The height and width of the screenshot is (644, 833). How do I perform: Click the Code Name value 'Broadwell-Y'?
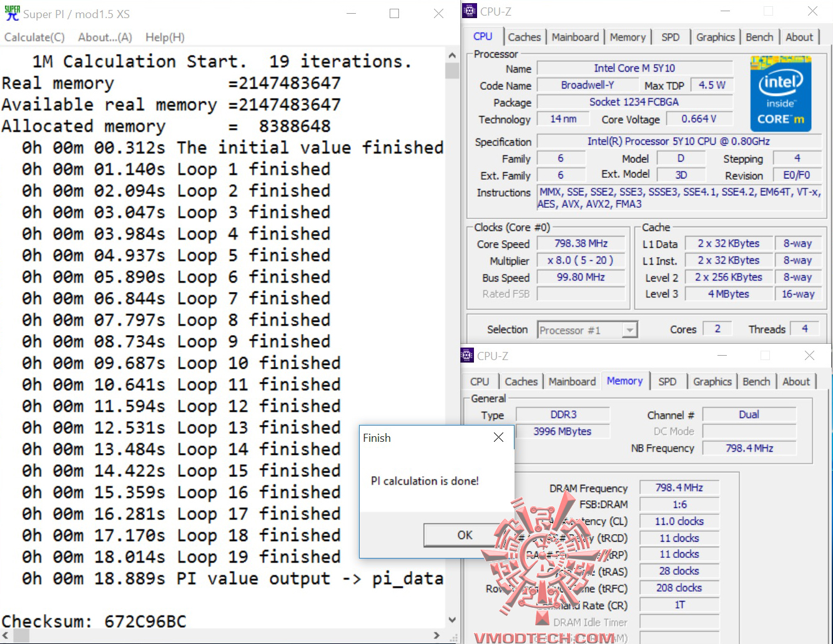(x=587, y=85)
